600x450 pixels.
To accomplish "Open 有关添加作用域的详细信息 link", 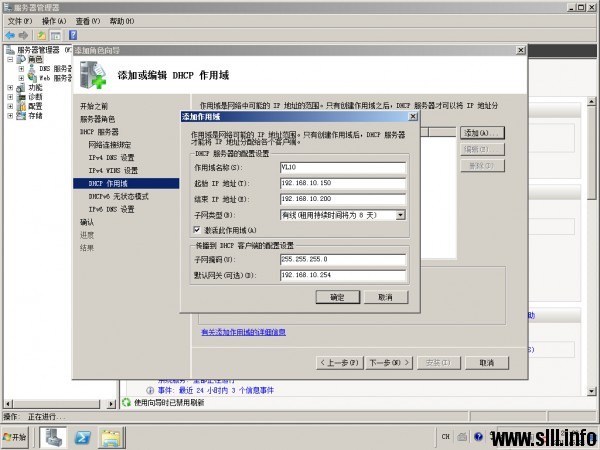I will (244, 331).
